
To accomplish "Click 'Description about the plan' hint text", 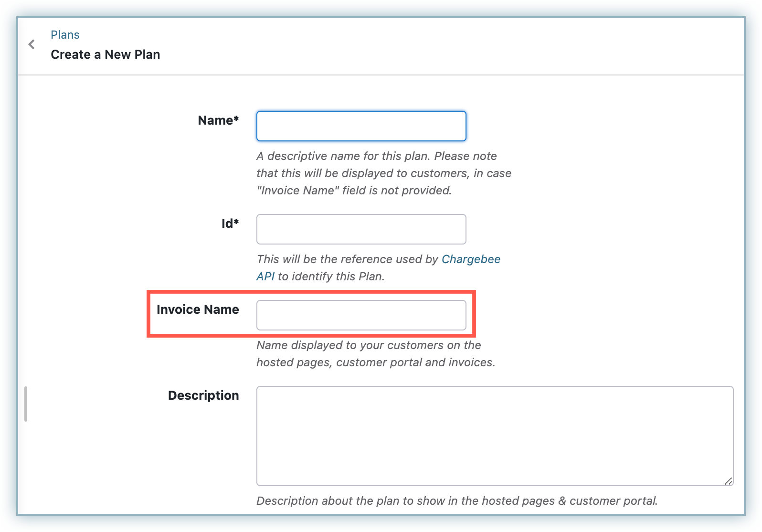I will click(x=457, y=501).
